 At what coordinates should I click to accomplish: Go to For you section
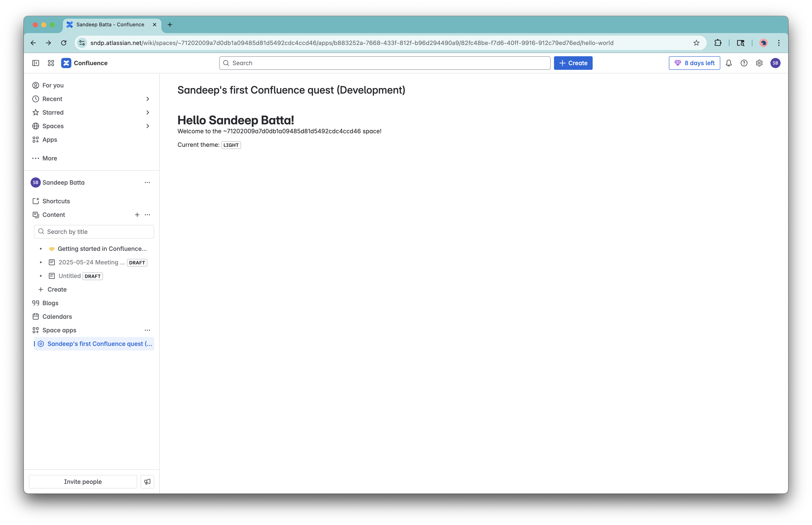(x=53, y=85)
